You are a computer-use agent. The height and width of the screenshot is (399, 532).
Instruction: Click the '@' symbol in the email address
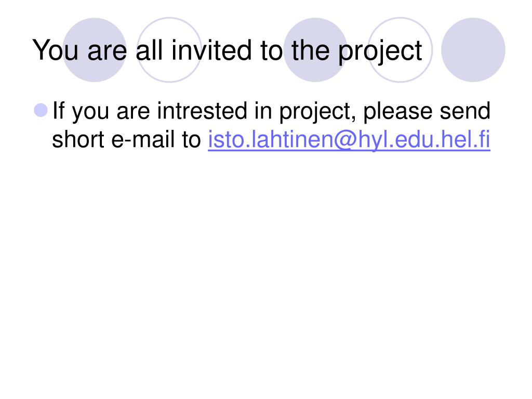(345, 140)
